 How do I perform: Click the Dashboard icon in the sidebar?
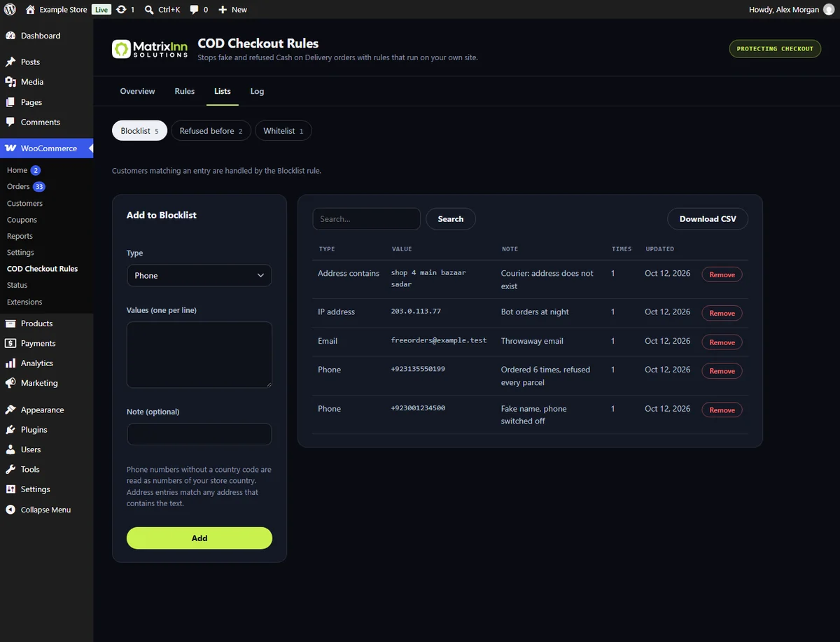[10, 36]
